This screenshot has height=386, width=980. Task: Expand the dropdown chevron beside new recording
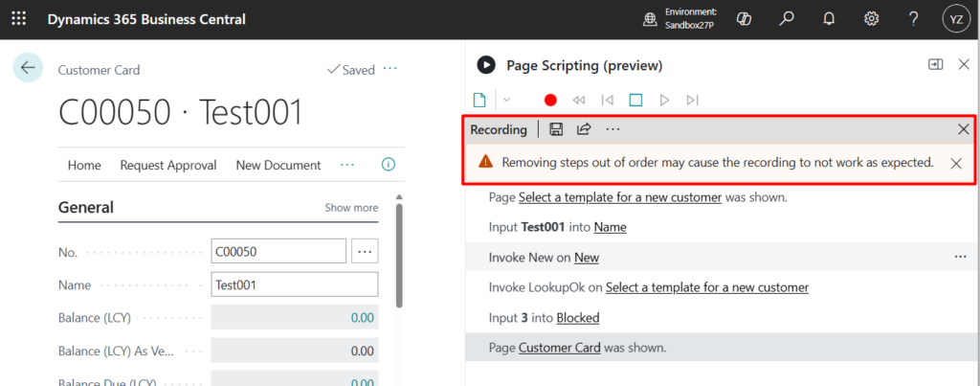pos(506,100)
